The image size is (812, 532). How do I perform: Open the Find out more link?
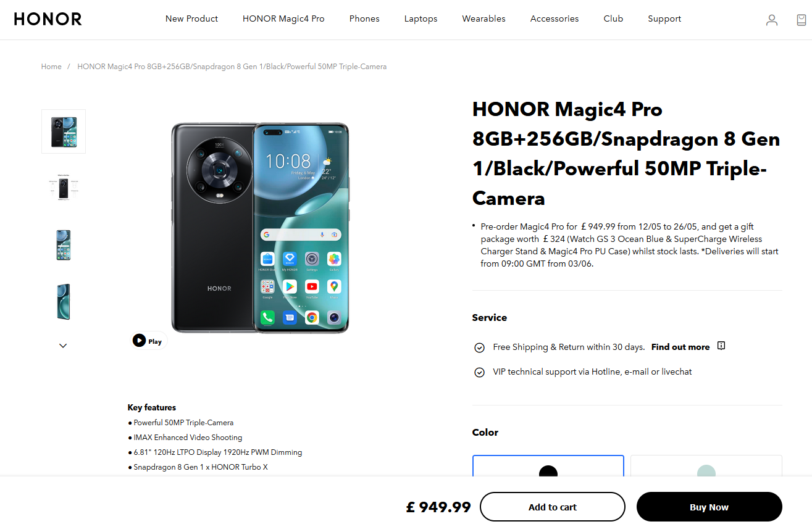[680, 347]
